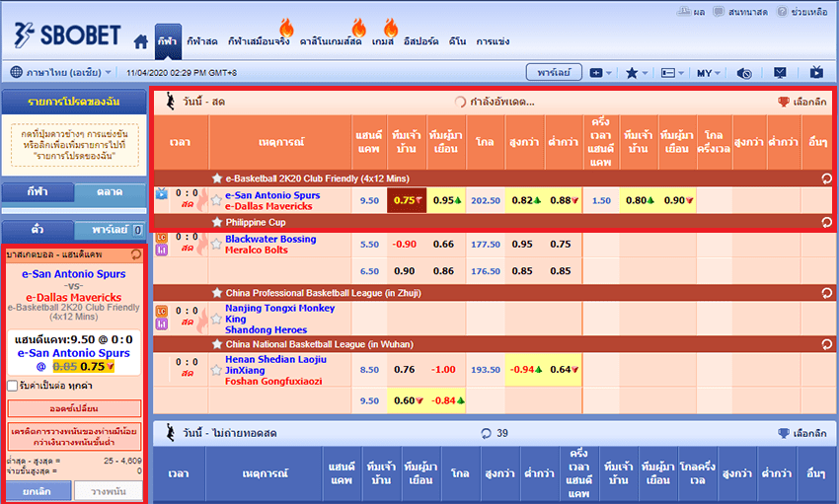
Task: Tick the accept better odds checkbox
Action: 13,386
